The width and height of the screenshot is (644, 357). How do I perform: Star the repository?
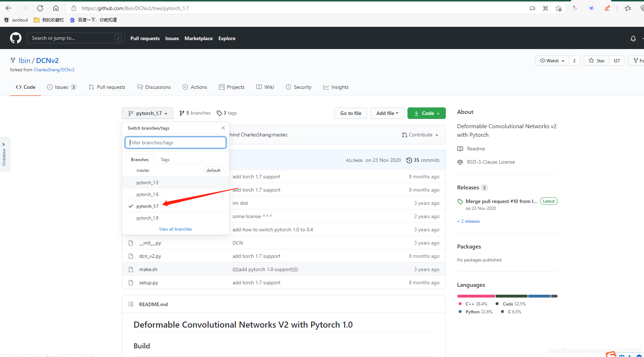[x=597, y=61]
